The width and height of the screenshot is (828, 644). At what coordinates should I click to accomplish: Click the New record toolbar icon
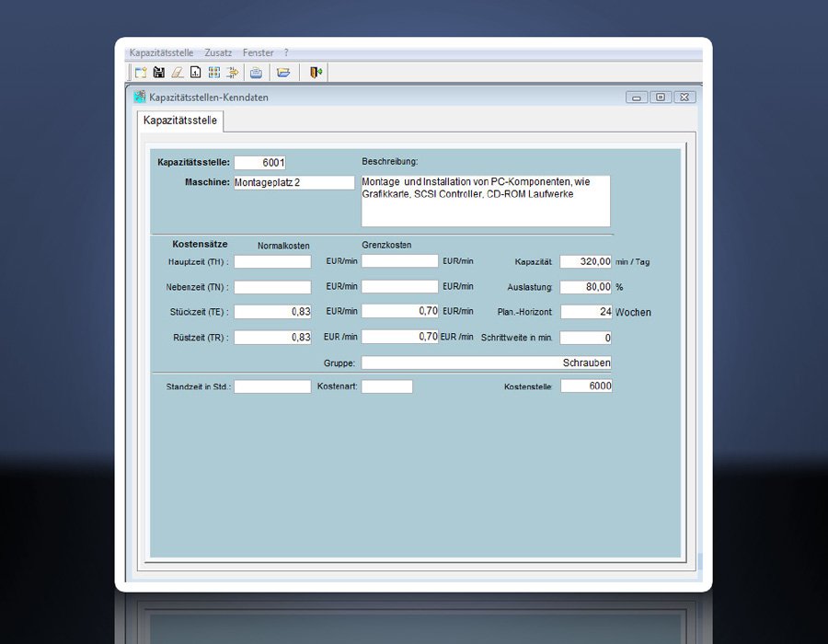click(x=141, y=73)
